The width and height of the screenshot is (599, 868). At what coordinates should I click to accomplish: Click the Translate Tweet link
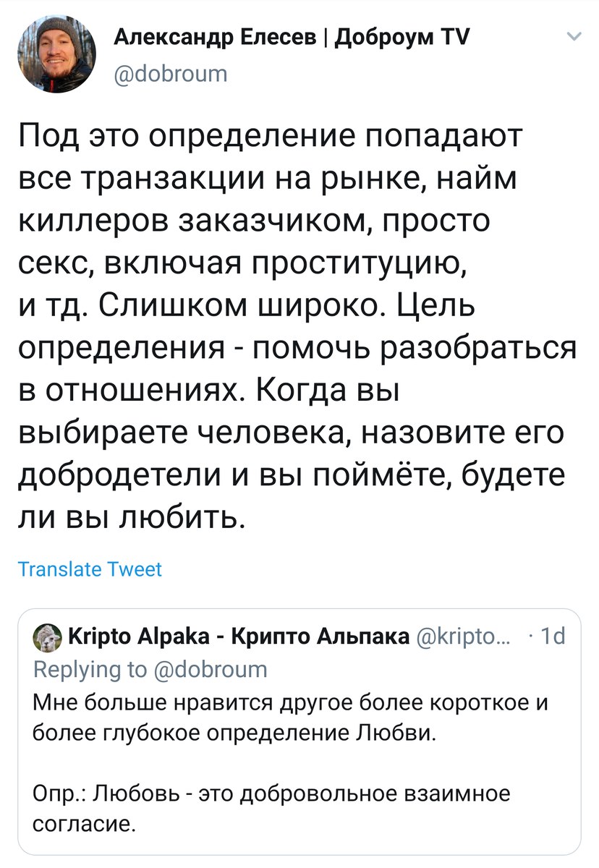coord(90,569)
